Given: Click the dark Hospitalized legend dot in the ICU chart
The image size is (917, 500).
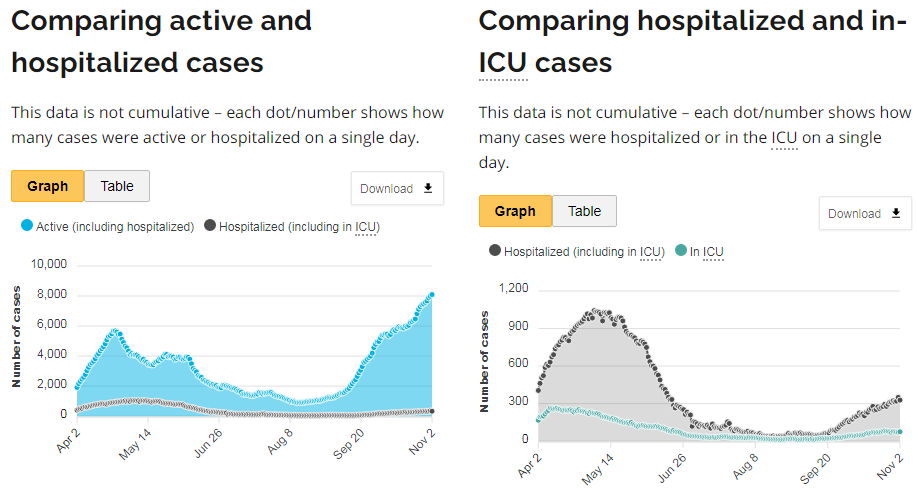Looking at the screenshot, I should (495, 251).
